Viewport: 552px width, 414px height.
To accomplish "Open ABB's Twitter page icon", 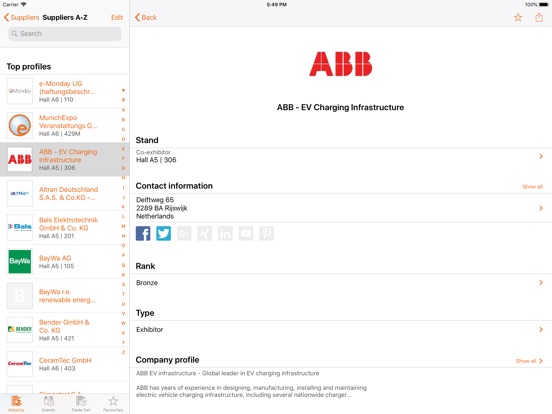I will (x=164, y=233).
